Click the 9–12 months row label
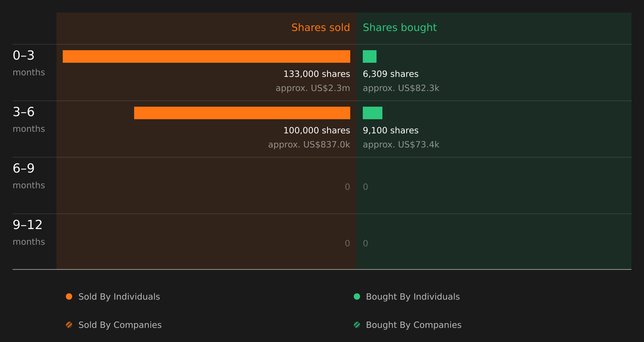Viewport: 644px width, 342px height. pyautogui.click(x=29, y=233)
